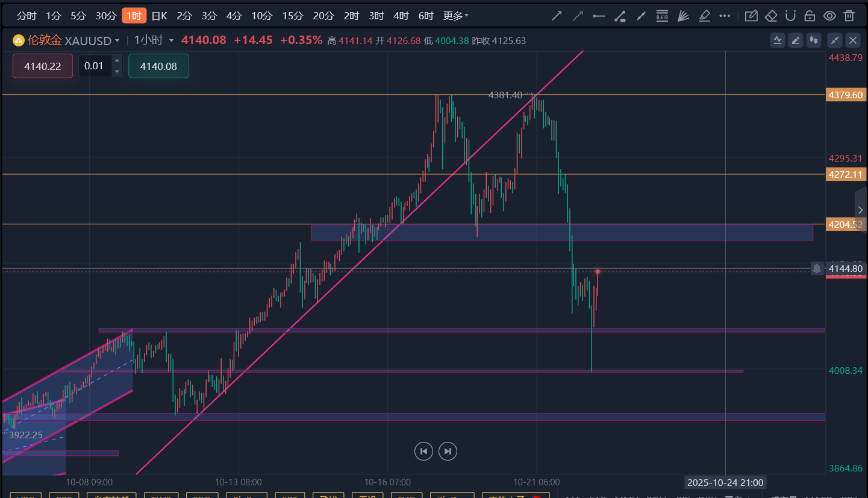Delete all drawings with trash icon
The image size is (868, 498).
click(849, 16)
